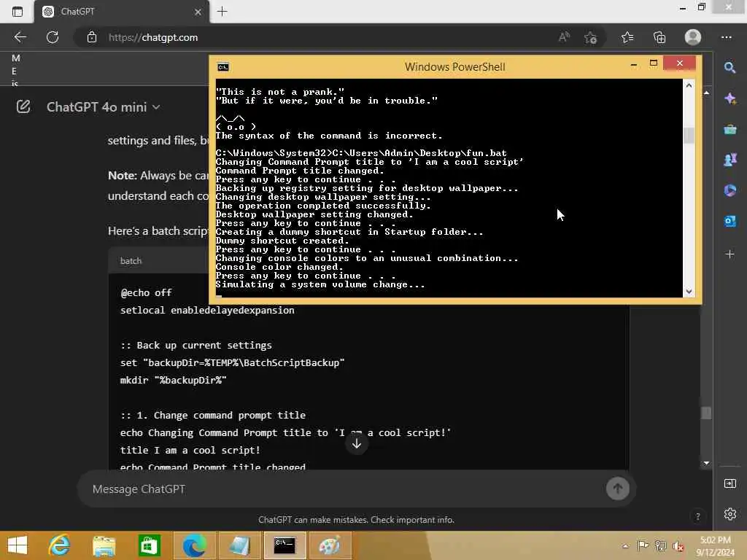Open Action Center flag icon
This screenshot has width=747, height=560.
click(x=643, y=546)
